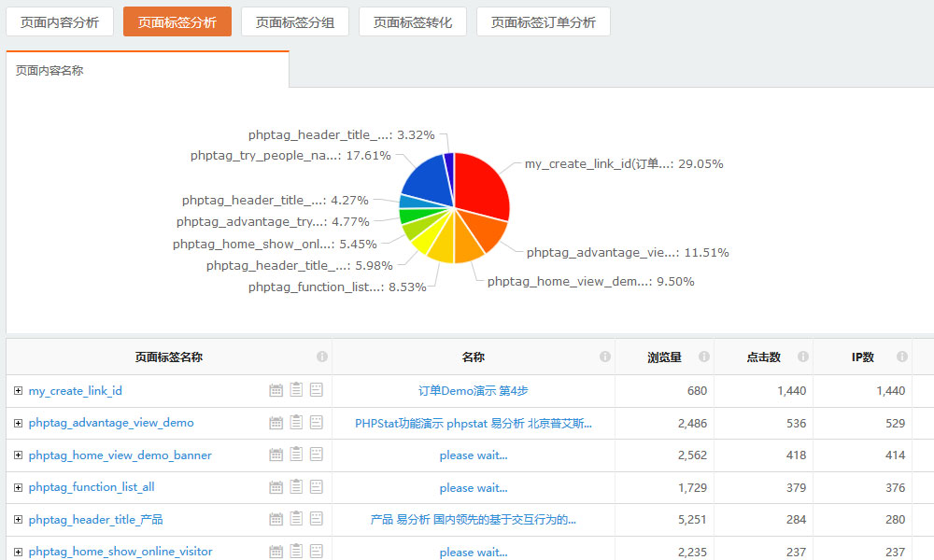Open the PHPStat功能演示 phpstat name link
The width and height of the screenshot is (934, 560).
(x=473, y=423)
